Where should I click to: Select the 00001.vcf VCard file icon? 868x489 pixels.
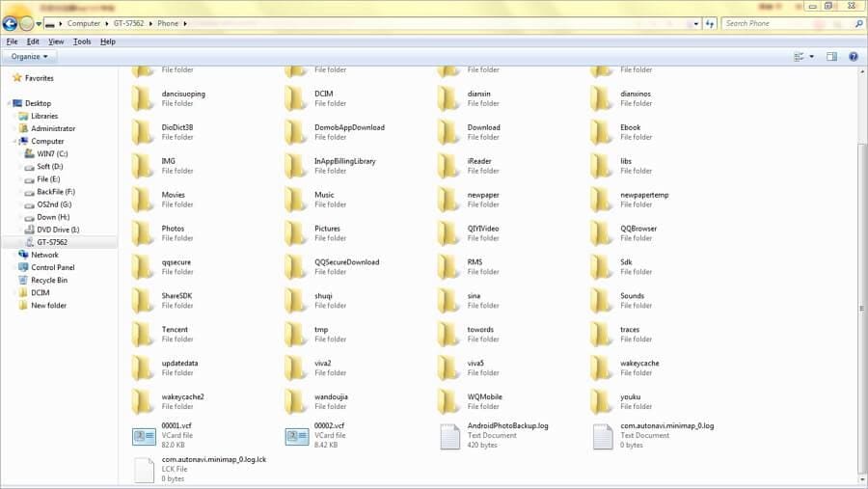(x=144, y=436)
